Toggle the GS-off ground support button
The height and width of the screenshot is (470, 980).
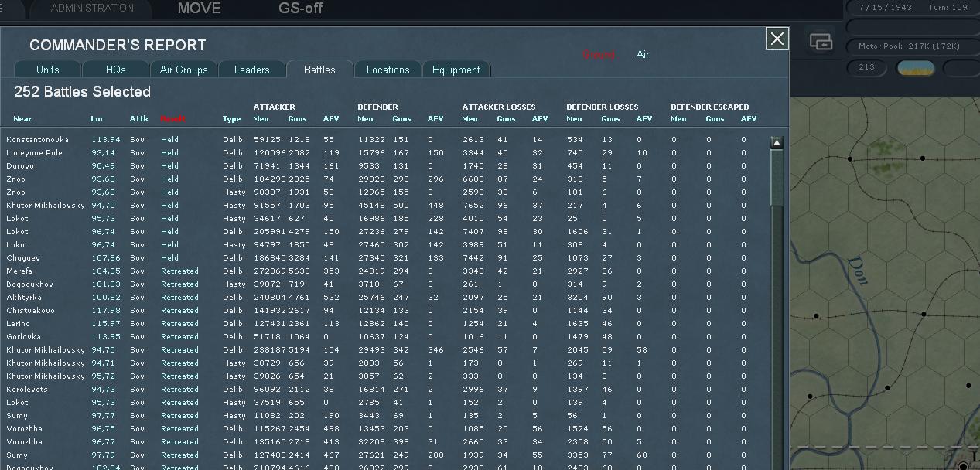(301, 9)
